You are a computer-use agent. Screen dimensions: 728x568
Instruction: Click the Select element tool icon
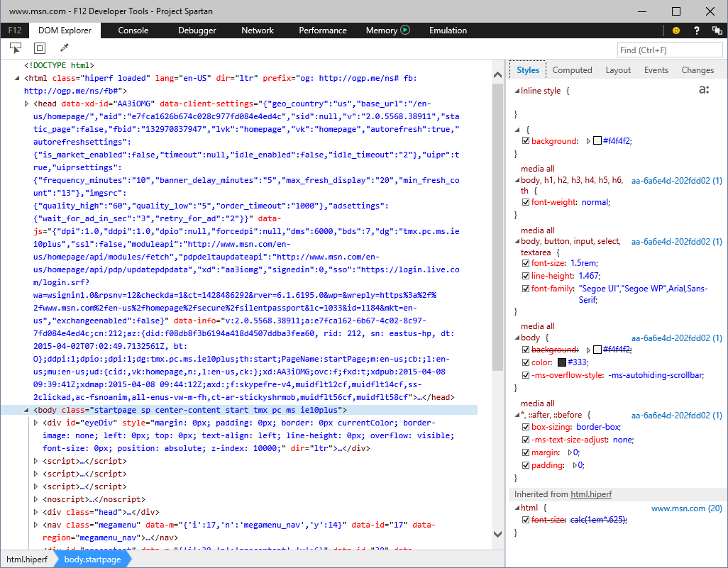[x=16, y=48]
